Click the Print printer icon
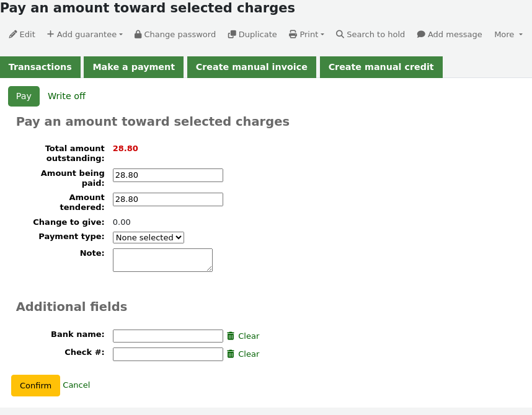Screen dimensions: 532x415 tap(293, 34)
